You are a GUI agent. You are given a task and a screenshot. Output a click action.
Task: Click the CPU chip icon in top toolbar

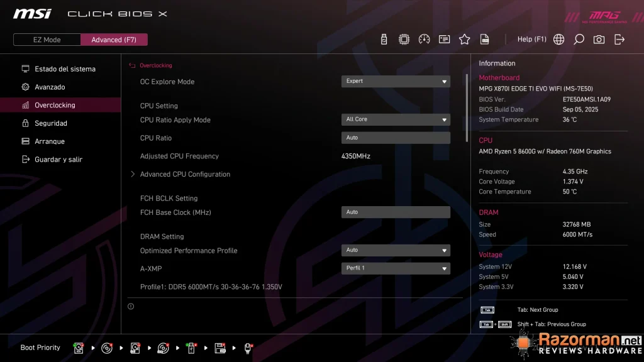coord(404,40)
